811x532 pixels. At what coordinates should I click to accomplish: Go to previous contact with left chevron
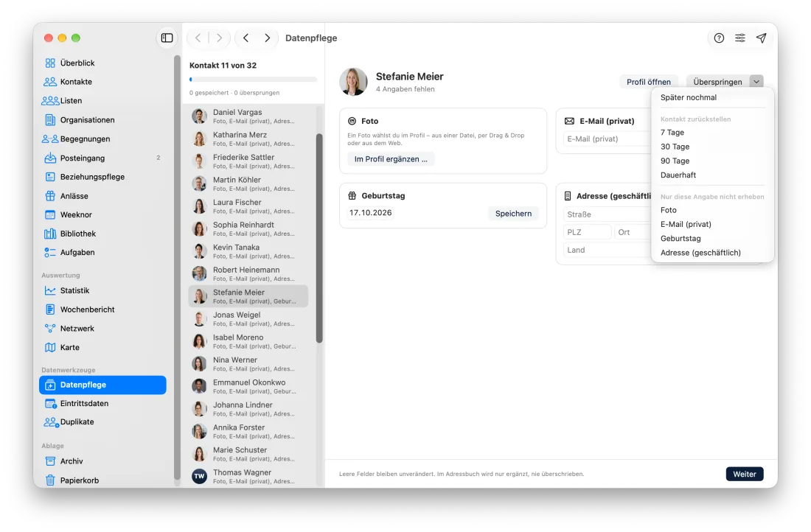[246, 38]
